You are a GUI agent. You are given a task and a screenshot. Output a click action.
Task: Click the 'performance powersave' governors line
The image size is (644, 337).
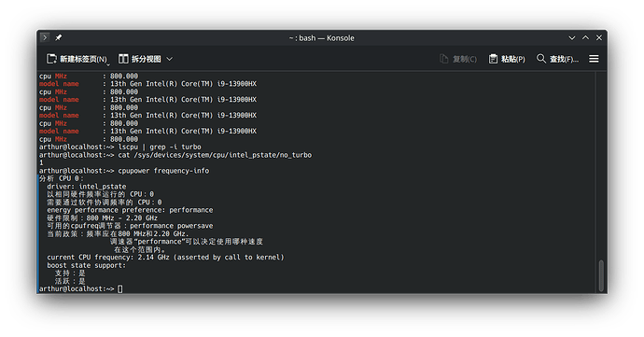[130, 226]
